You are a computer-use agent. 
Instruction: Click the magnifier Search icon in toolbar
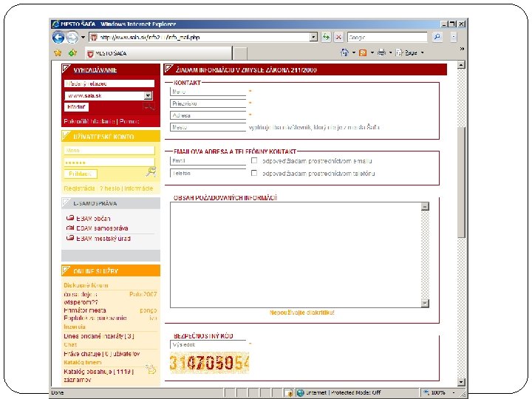437,37
